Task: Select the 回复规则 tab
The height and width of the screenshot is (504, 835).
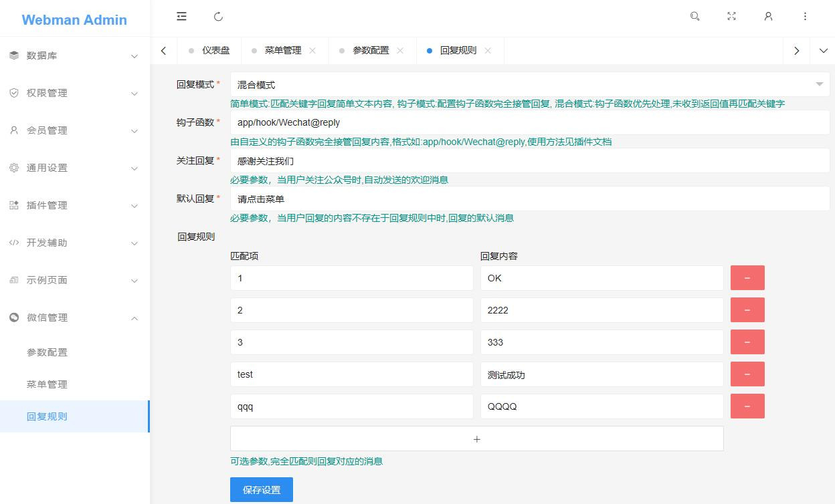Action: coord(458,51)
